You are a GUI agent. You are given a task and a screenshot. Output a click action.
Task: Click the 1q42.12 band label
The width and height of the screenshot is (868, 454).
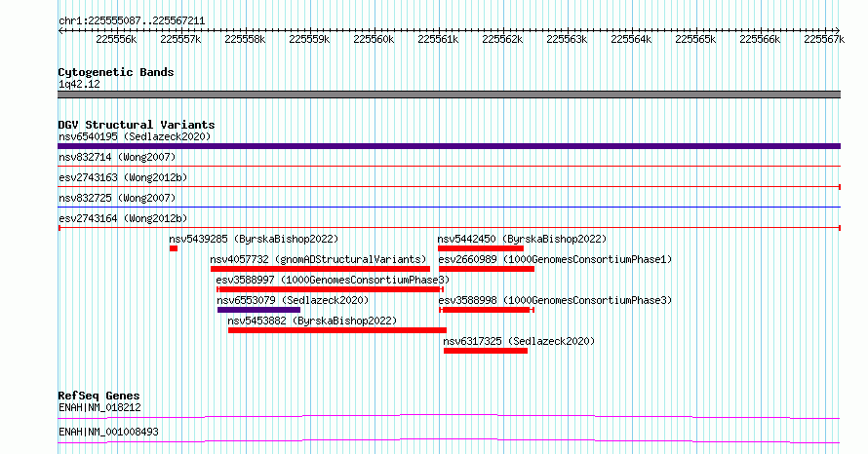click(79, 84)
